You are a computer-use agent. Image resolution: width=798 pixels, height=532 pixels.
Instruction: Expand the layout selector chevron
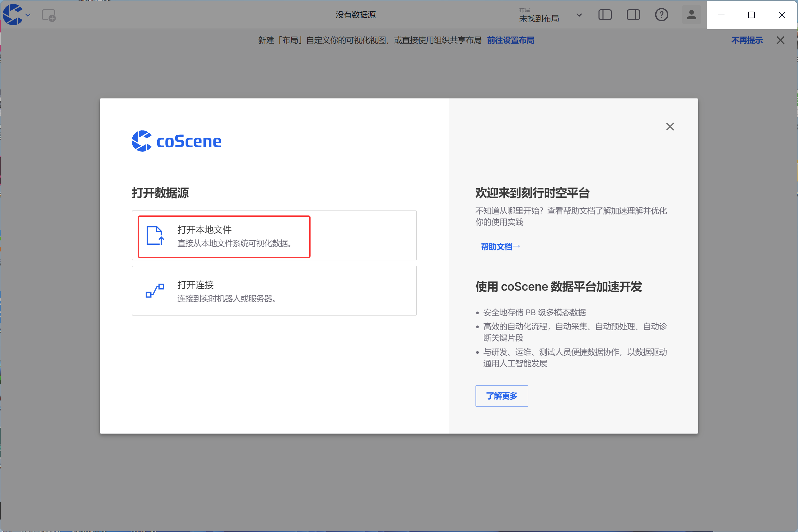click(x=579, y=15)
